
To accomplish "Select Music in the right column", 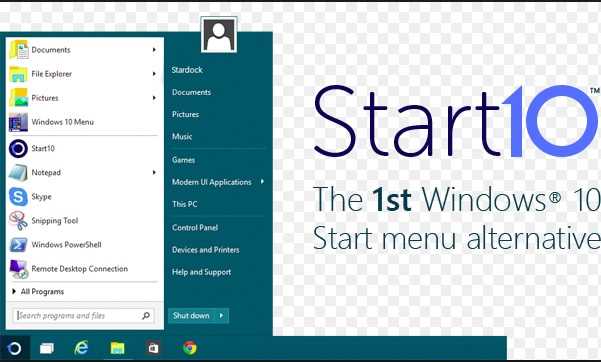I will [x=182, y=137].
